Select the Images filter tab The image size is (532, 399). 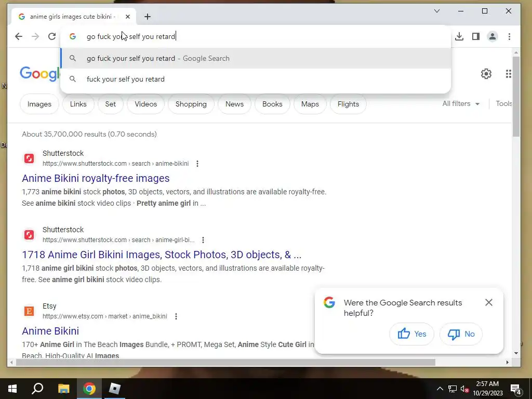pyautogui.click(x=39, y=104)
